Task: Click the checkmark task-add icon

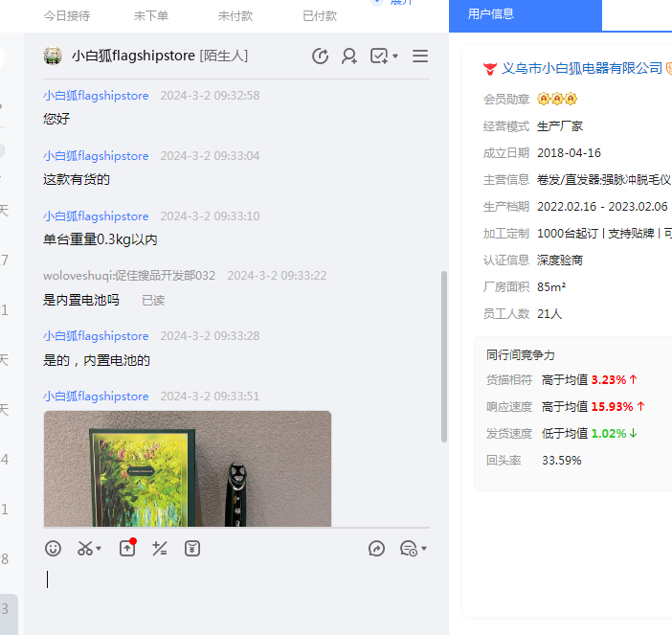Action: tap(379, 57)
